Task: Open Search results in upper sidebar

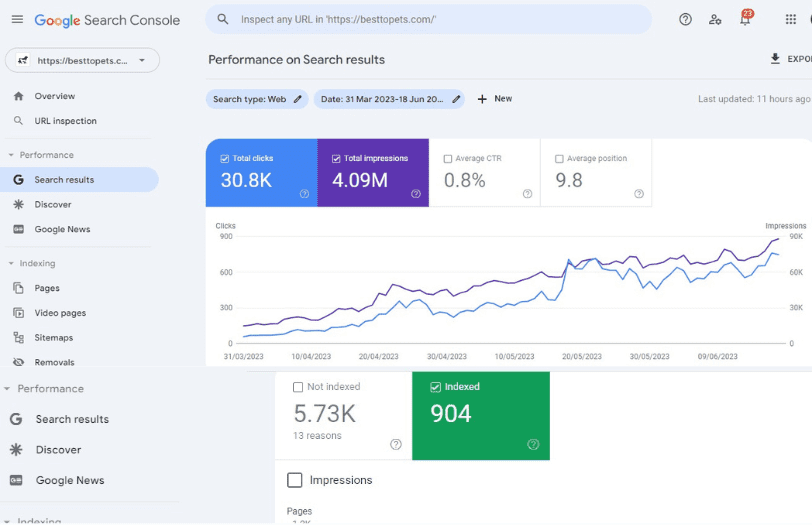Action: pyautogui.click(x=79, y=180)
